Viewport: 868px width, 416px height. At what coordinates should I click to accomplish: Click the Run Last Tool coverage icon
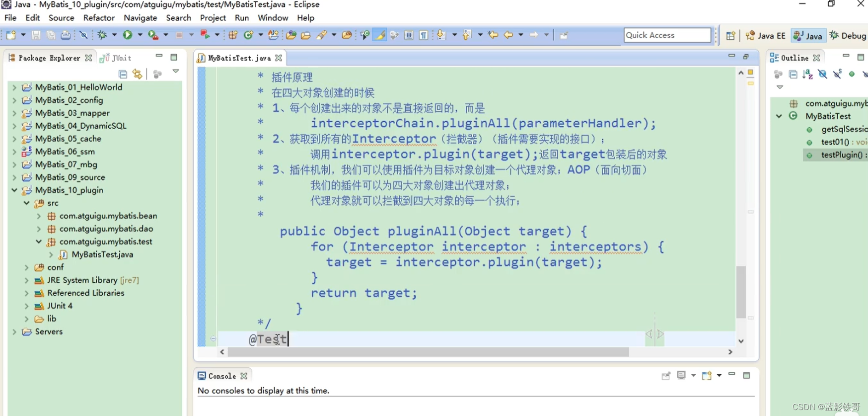(153, 35)
